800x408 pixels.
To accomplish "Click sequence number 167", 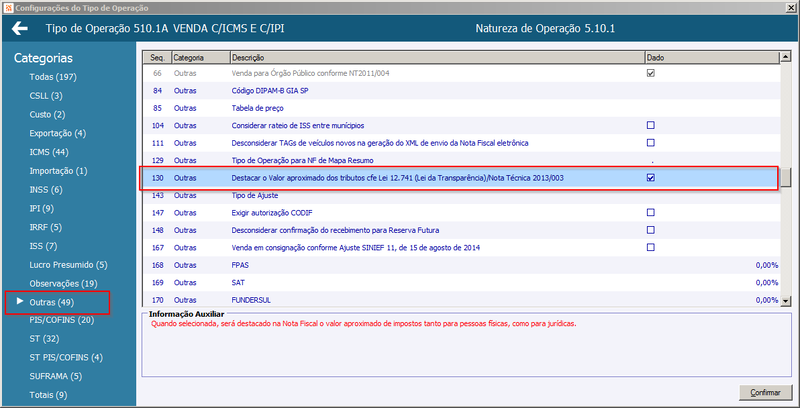I will click(x=157, y=247).
